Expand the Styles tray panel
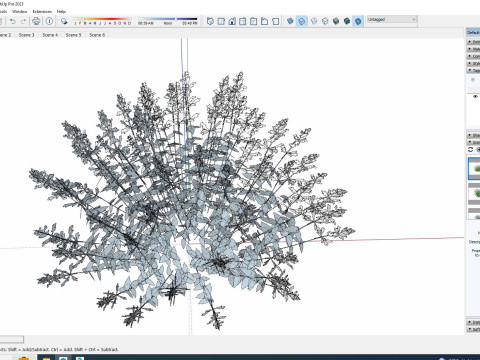The width and height of the screenshot is (480, 360). (473, 63)
